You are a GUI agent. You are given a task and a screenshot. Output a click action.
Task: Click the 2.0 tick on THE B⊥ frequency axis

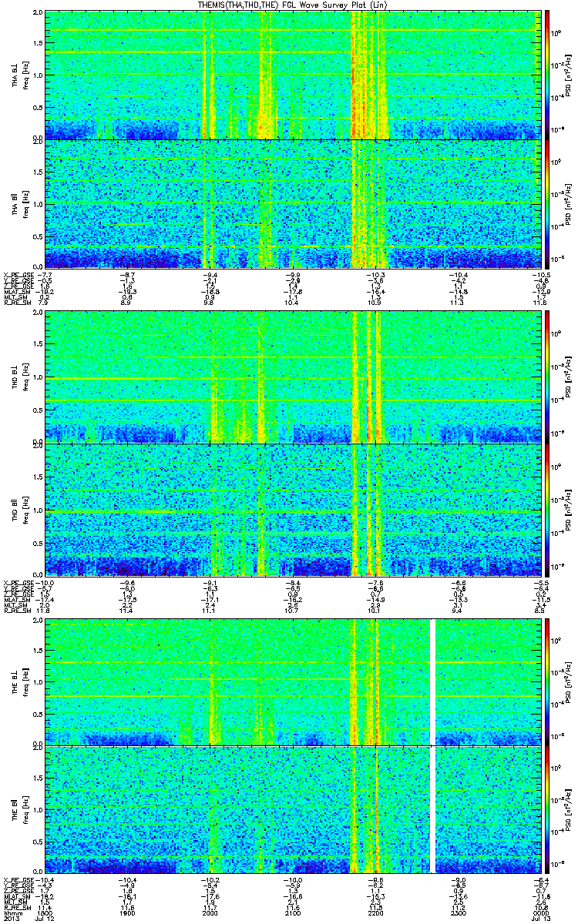[x=36, y=621]
